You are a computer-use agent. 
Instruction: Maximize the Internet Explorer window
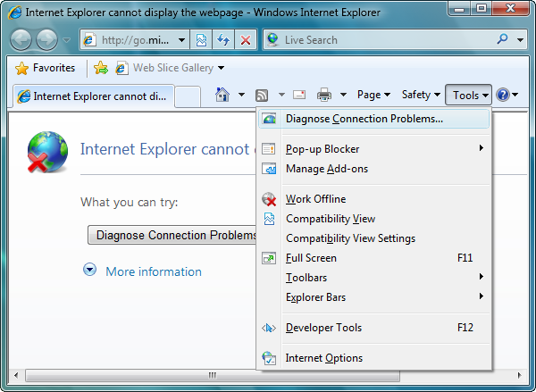482,9
